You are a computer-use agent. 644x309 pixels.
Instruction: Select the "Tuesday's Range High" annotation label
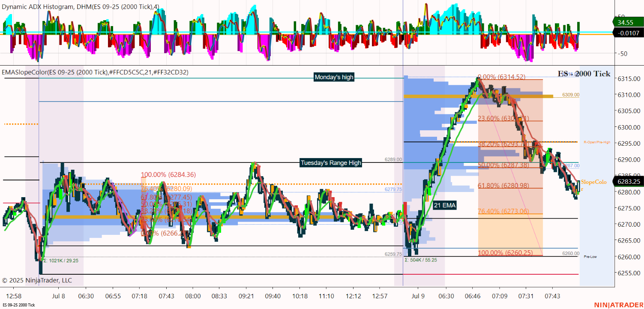click(x=331, y=163)
